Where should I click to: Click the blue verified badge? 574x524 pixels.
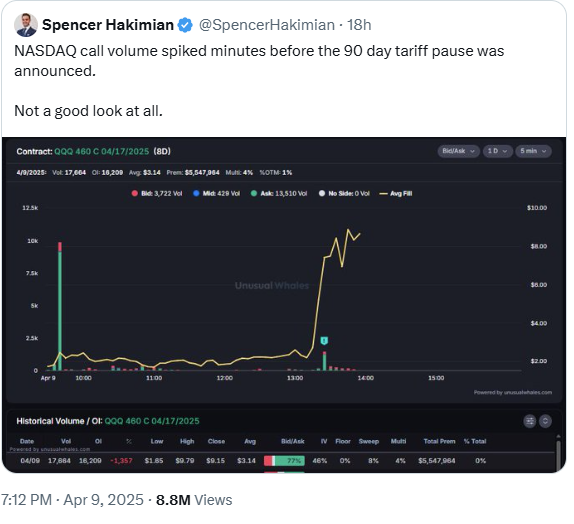tap(185, 25)
